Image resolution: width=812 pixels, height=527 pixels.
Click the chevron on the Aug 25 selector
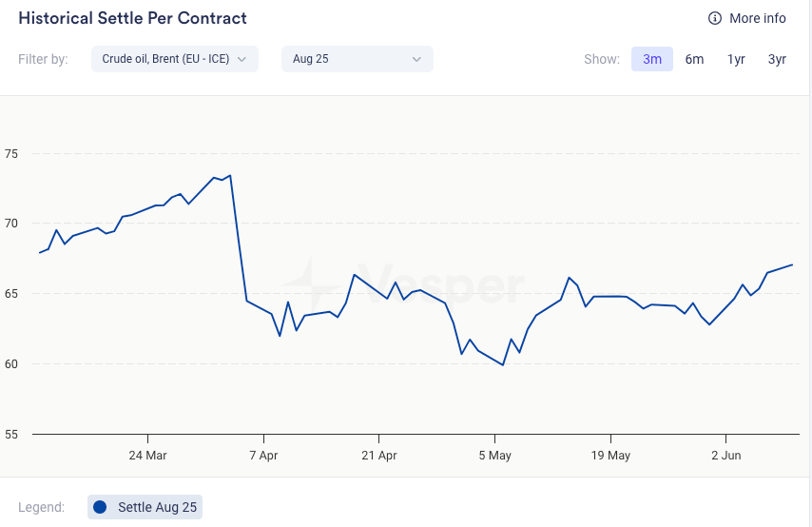coord(416,59)
